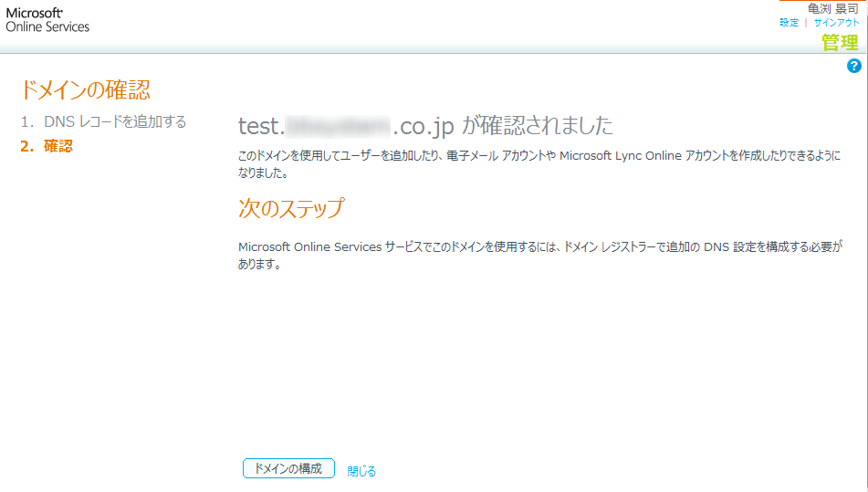868x492 pixels.
Task: Click the 次のステップ heading
Action: [x=291, y=209]
